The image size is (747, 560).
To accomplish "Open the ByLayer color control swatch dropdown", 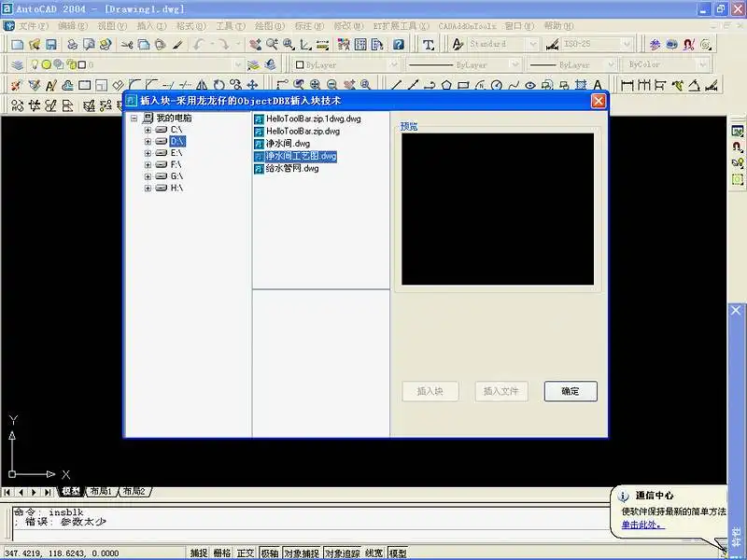I will (393, 64).
